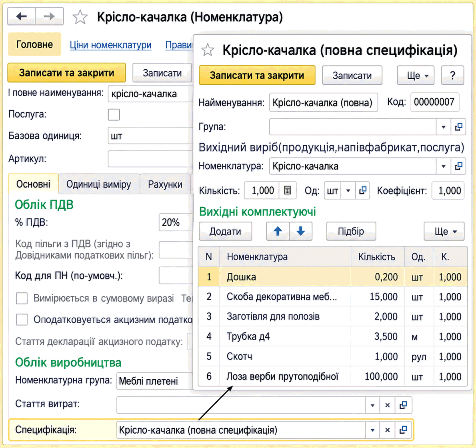Clear the Специфікація field
This screenshot has width=476, height=448.
pyautogui.click(x=387, y=430)
